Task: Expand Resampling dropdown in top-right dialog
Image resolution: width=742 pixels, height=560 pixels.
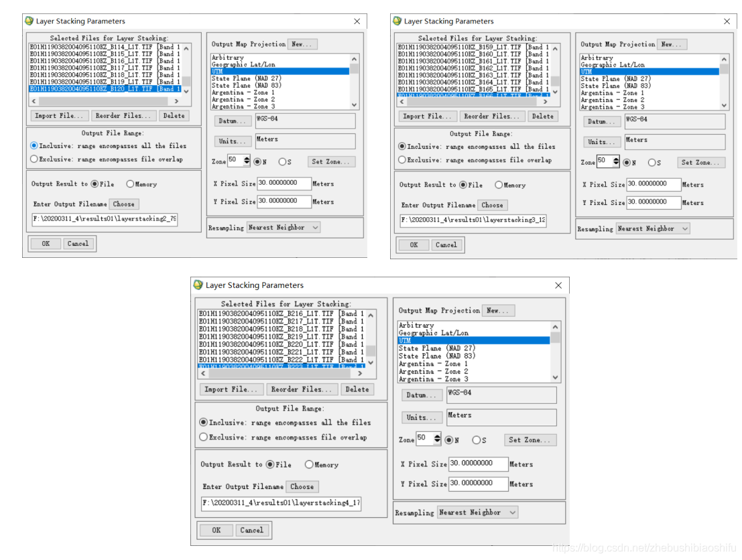Action: pos(653,228)
